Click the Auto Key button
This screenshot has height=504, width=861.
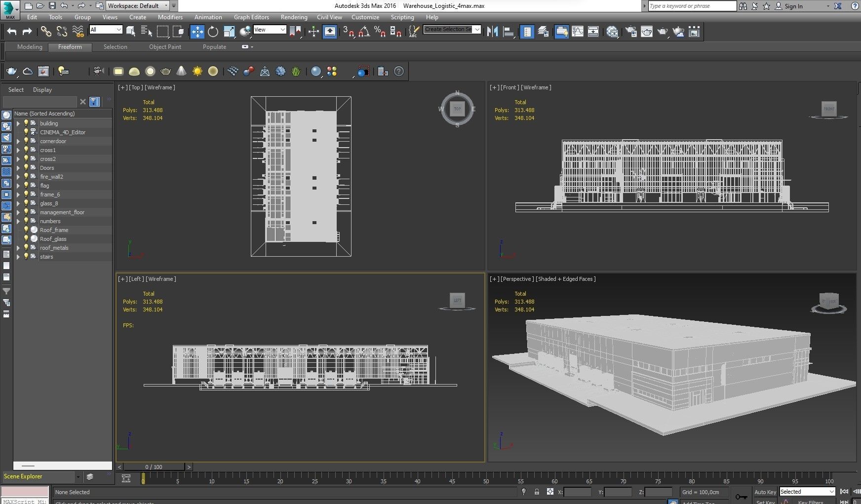(765, 492)
